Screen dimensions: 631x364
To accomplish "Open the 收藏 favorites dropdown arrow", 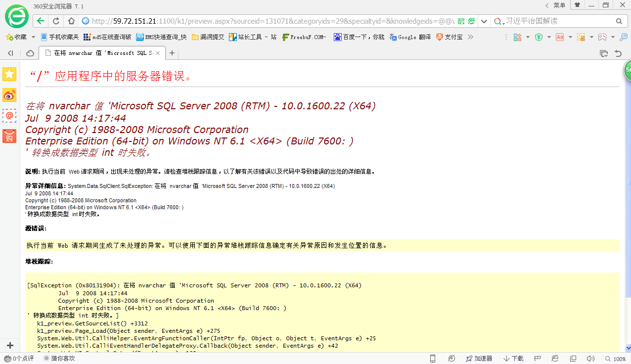I will pyautogui.click(x=33, y=37).
